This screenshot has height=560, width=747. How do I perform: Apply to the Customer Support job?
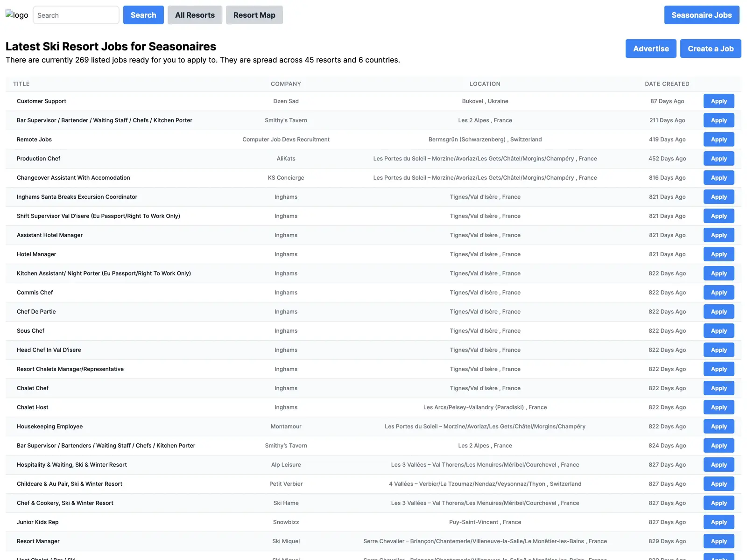[719, 101]
